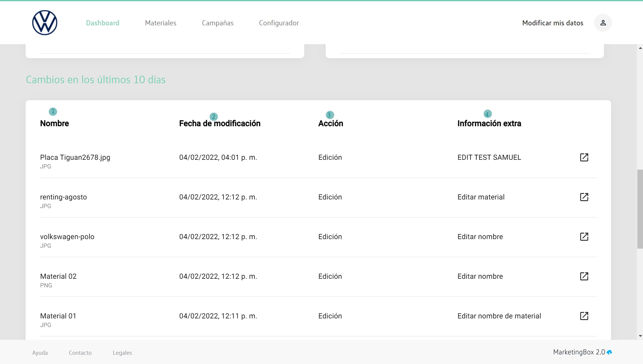Open external link for volkswagen-polo row
This screenshot has height=364, width=643.
584,237
